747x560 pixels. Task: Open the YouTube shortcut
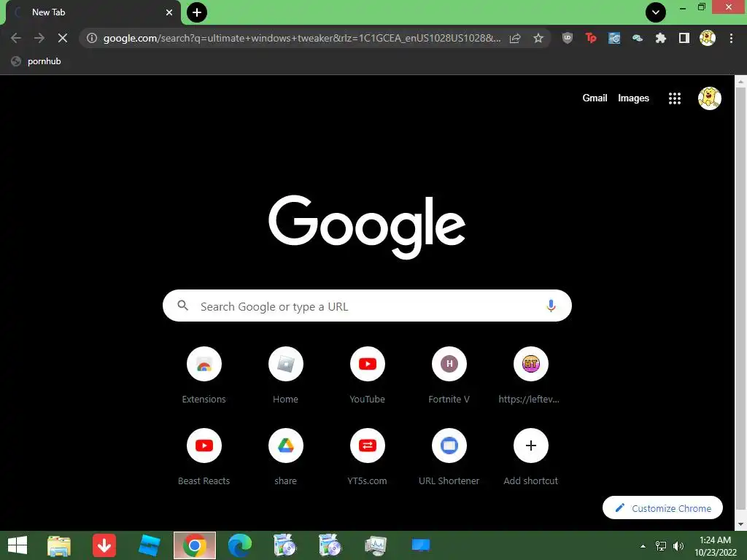pyautogui.click(x=368, y=376)
